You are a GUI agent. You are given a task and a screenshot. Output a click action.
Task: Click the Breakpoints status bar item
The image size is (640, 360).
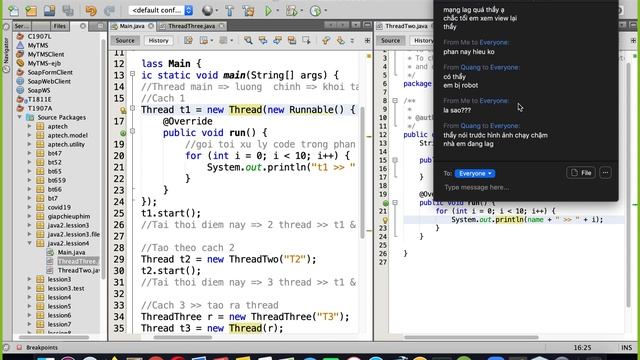42,348
